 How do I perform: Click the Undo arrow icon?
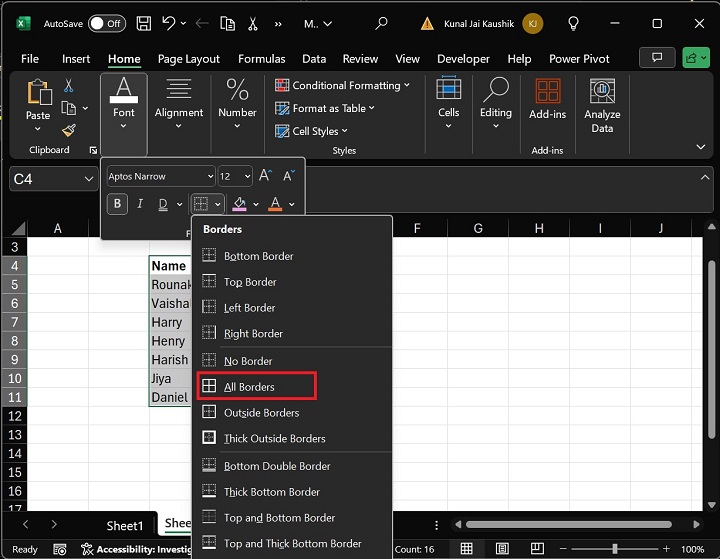pyautogui.click(x=169, y=23)
